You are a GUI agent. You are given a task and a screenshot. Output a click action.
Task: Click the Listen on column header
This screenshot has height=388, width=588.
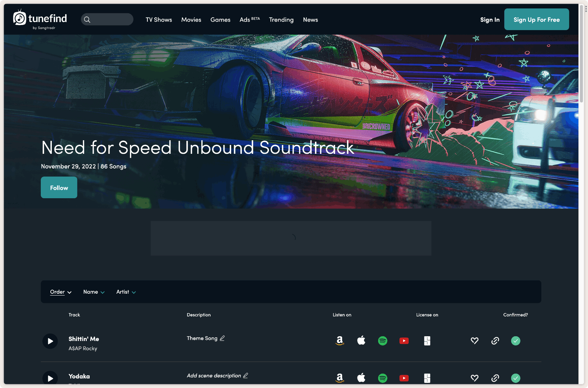point(342,315)
